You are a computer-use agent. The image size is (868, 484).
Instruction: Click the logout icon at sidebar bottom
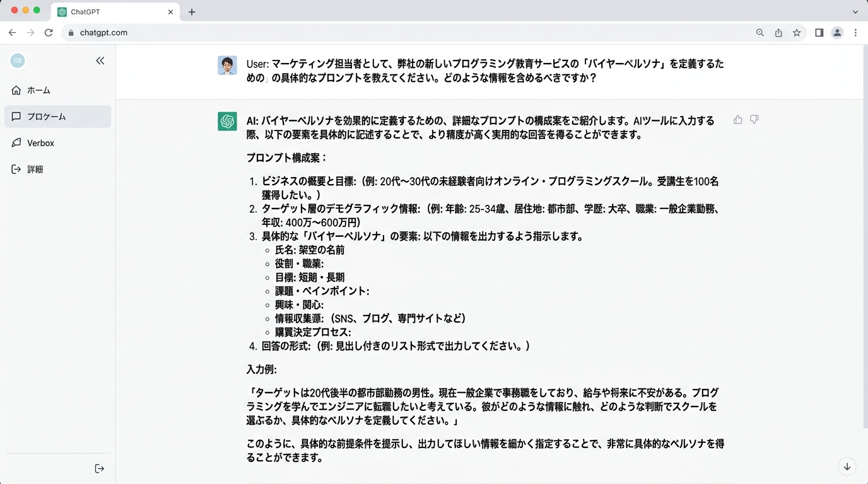pos(99,468)
